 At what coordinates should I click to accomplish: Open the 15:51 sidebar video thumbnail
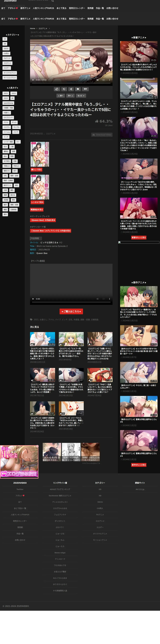pyautogui.click(x=139, y=52)
